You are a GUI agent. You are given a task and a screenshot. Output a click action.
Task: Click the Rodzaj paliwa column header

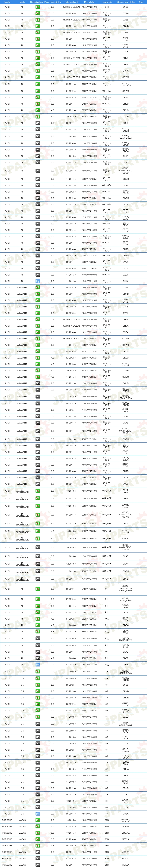[x=37, y=2]
